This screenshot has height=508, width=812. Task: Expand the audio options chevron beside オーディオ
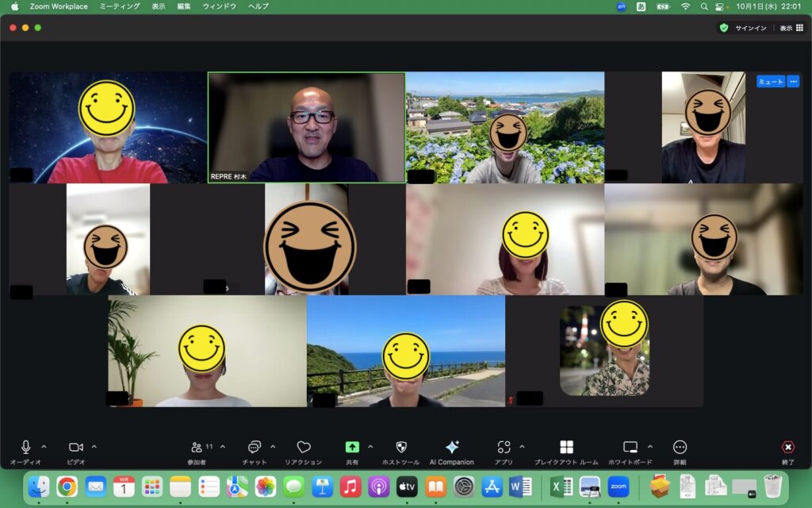pos(44,446)
